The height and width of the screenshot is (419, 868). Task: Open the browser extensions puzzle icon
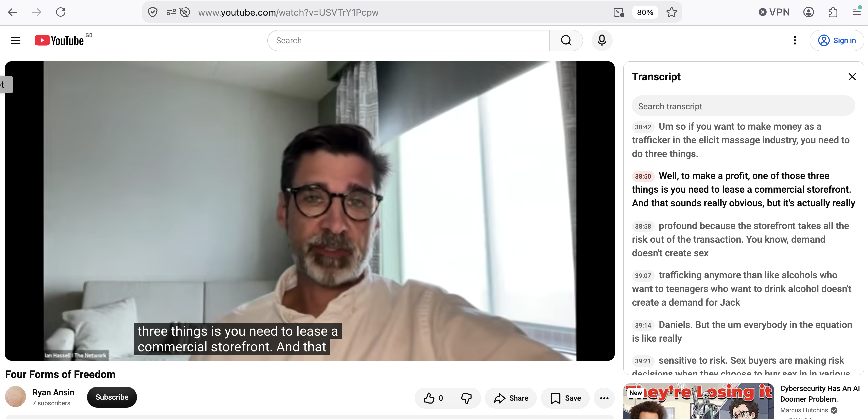click(833, 12)
